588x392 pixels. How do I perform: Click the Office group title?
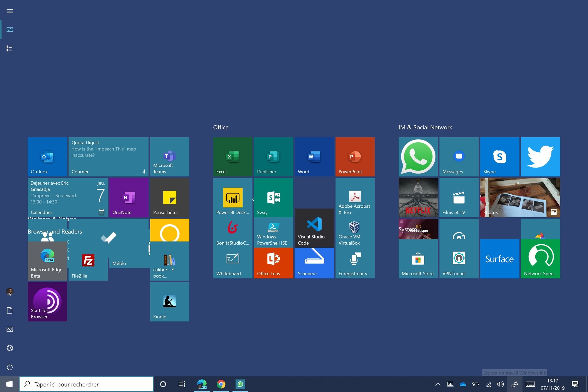(x=221, y=127)
